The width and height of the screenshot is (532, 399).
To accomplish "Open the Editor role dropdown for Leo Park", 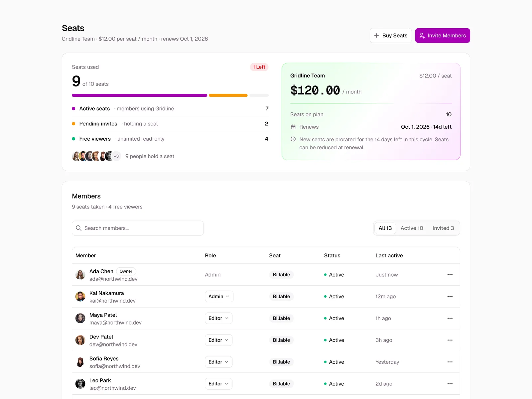I will point(218,384).
